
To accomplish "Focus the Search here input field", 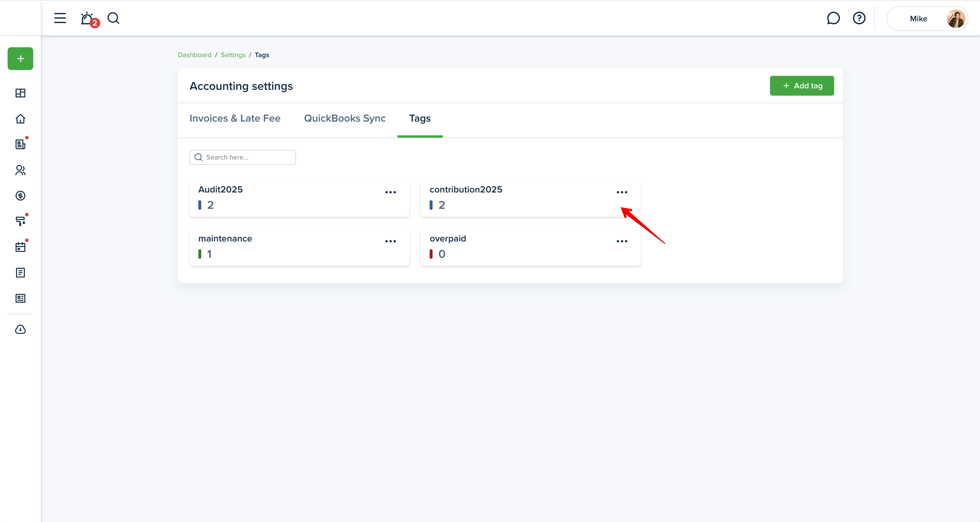I will coord(243,157).
